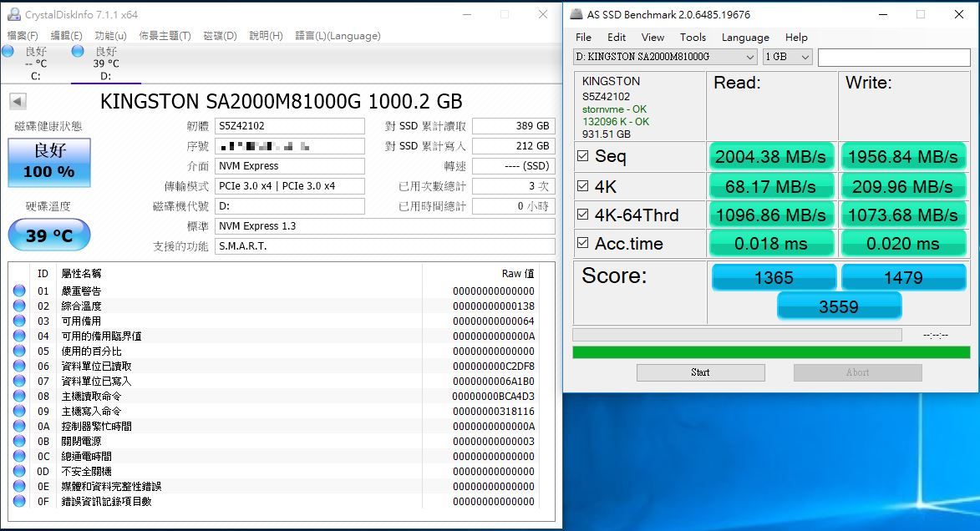Click the 4K read result 68.17 MB/s
Viewport: 980px width, 531px height.
coord(771,186)
